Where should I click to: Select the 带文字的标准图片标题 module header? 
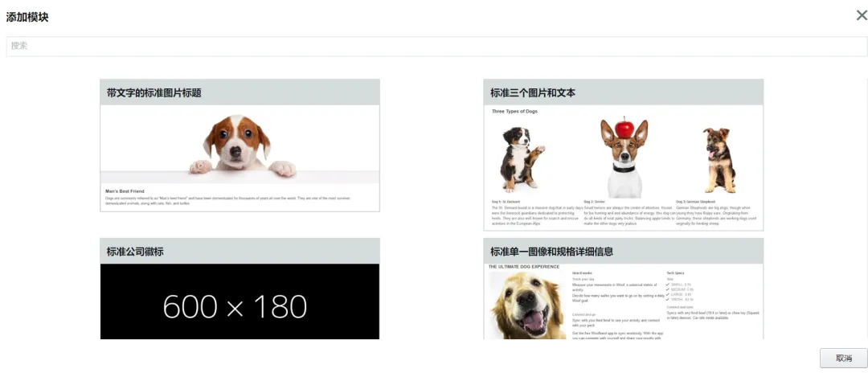[x=240, y=92]
